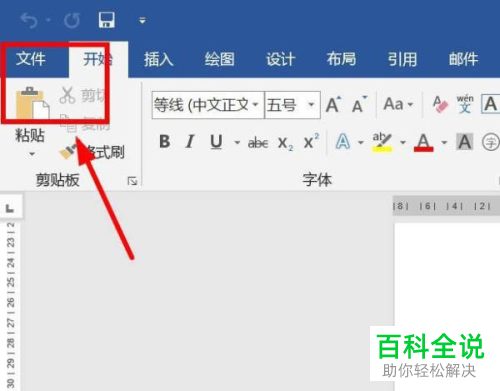Screen dimensions: 500x391
Task: Click the character border A icon
Action: click(490, 104)
